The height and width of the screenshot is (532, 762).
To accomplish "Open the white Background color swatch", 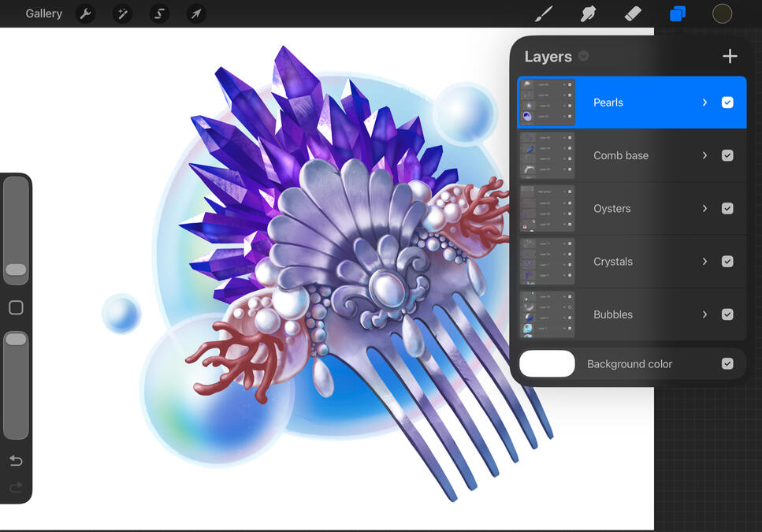I will point(547,363).
